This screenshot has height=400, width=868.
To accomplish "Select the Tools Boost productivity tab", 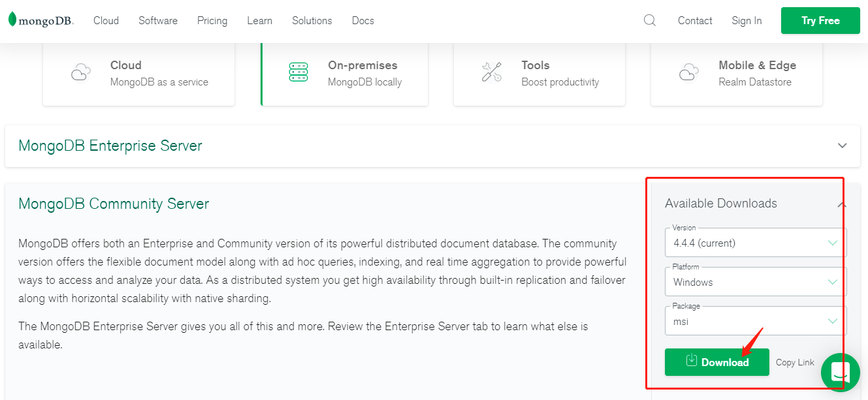I will [x=539, y=74].
